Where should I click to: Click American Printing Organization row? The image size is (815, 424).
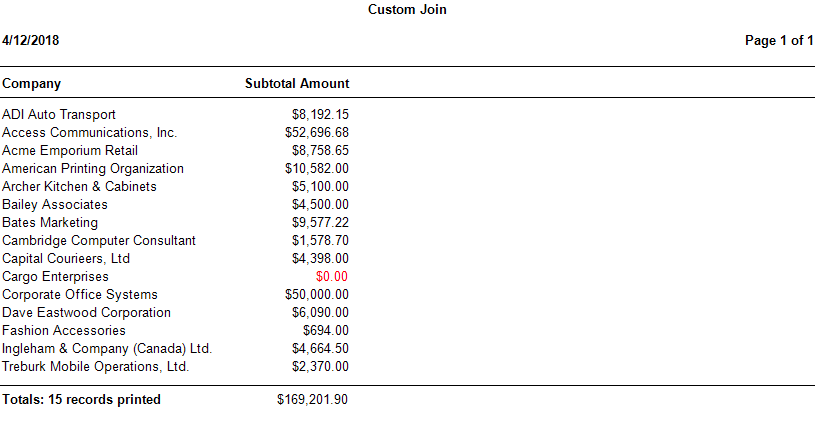(93, 169)
